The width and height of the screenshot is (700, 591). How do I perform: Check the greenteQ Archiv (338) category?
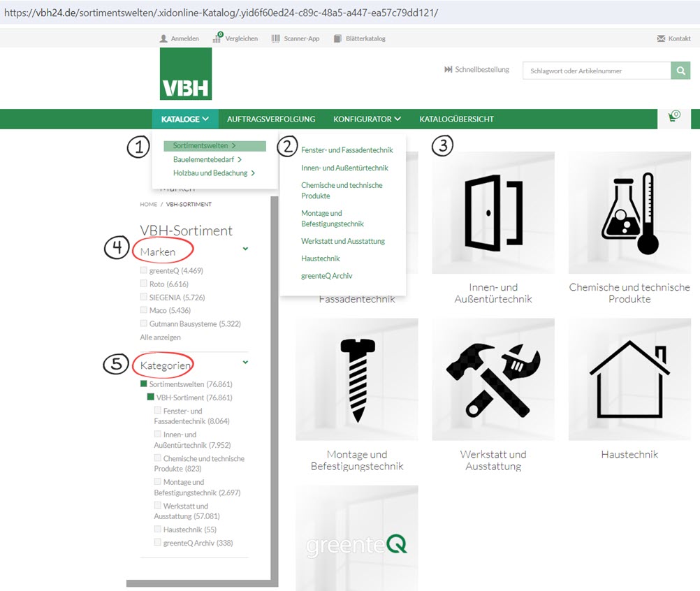pos(158,542)
